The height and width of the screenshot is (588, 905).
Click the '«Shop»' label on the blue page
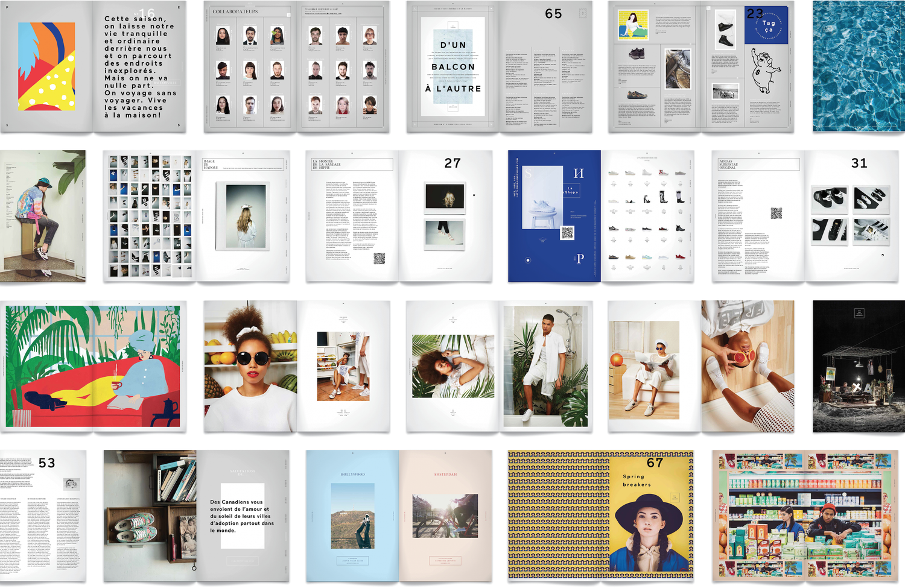pyautogui.click(x=570, y=190)
